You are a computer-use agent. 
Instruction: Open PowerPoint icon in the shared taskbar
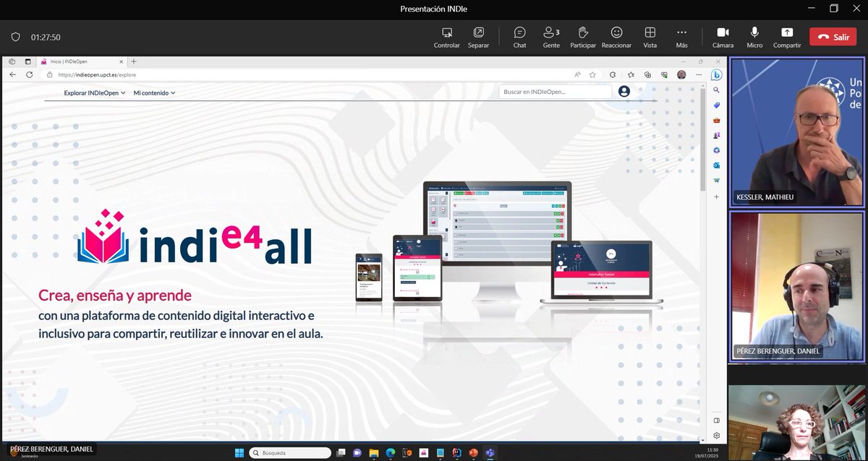[475, 452]
